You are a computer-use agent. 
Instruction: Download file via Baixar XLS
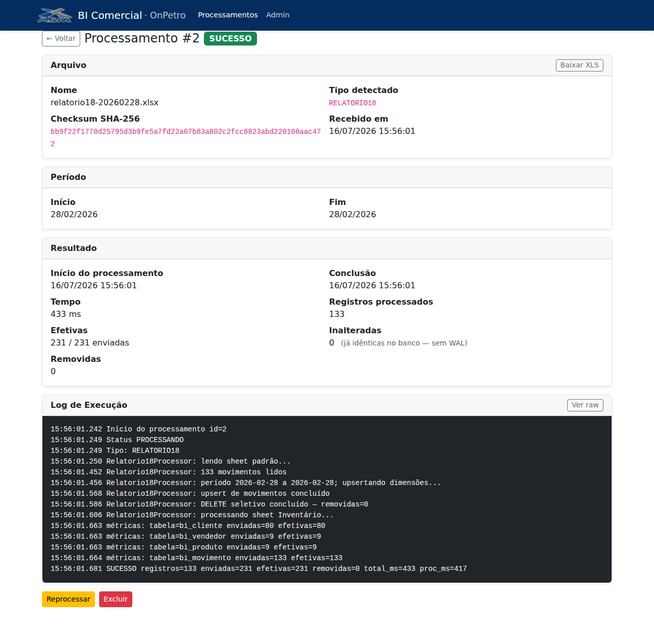click(579, 65)
